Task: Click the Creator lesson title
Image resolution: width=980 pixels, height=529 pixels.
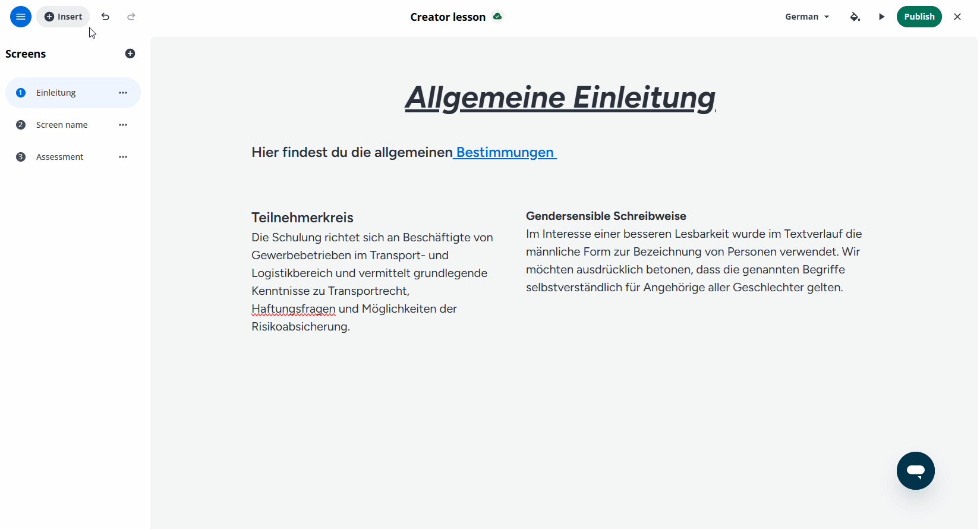Action: (448, 17)
